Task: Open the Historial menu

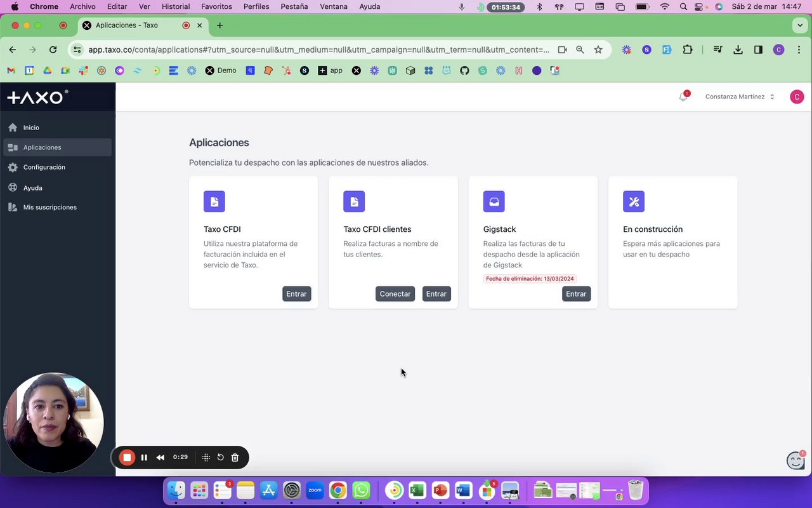Action: tap(176, 6)
